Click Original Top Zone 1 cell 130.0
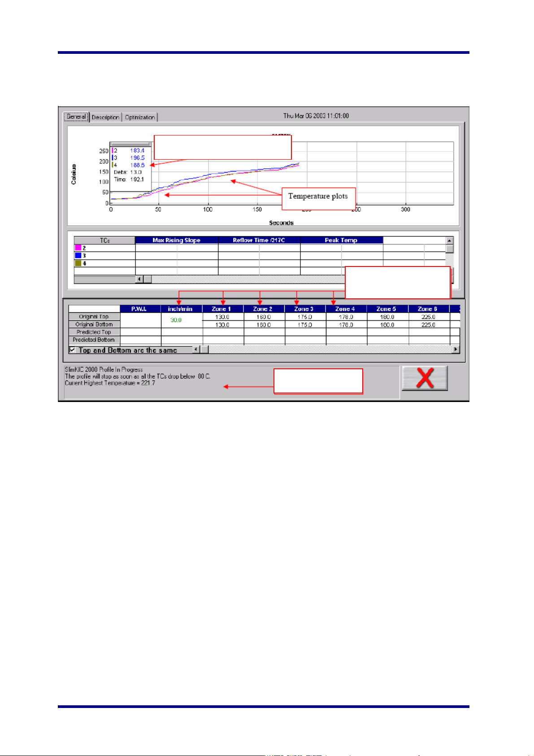 [x=222, y=317]
